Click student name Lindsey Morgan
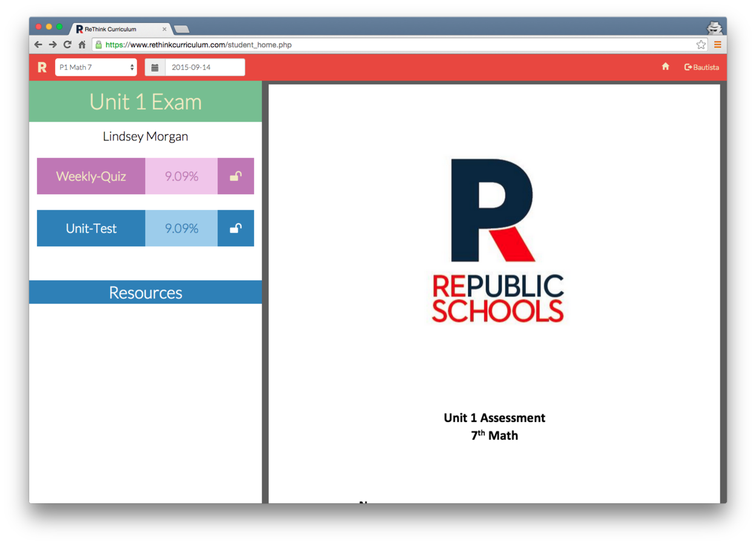This screenshot has height=545, width=756. click(145, 136)
